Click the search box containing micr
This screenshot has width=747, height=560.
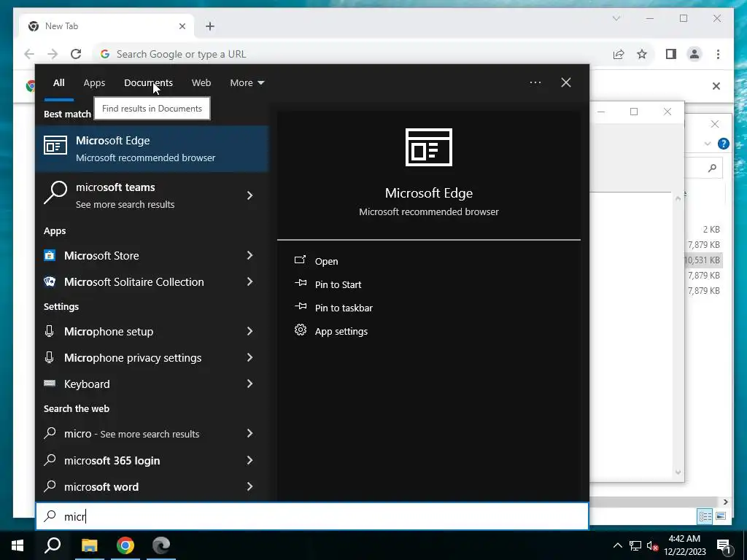click(x=312, y=516)
